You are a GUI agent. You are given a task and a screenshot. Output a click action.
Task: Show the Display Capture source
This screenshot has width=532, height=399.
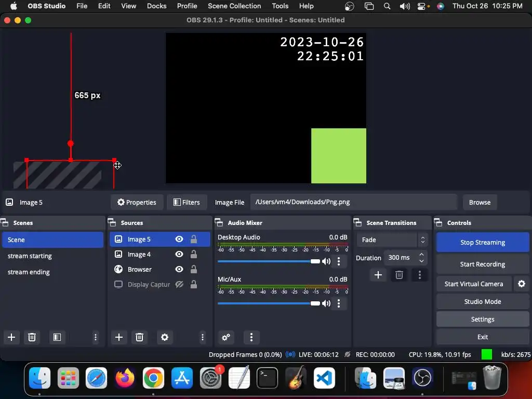click(179, 284)
